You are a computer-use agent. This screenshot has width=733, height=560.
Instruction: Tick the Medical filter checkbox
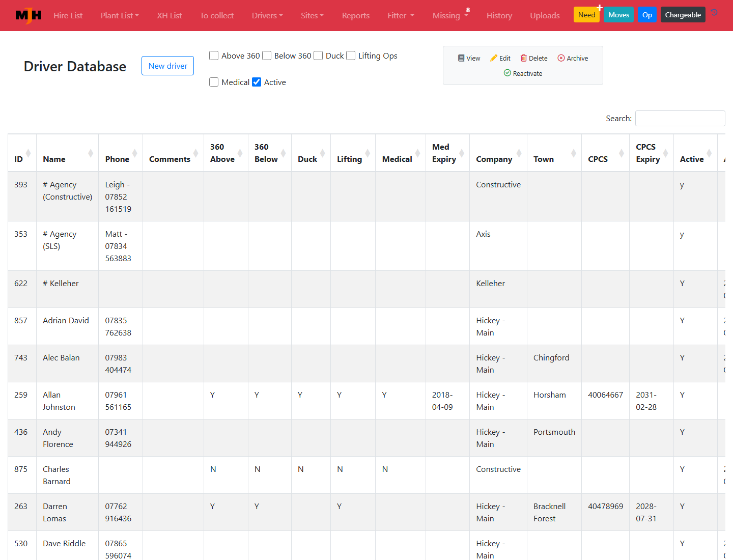214,82
